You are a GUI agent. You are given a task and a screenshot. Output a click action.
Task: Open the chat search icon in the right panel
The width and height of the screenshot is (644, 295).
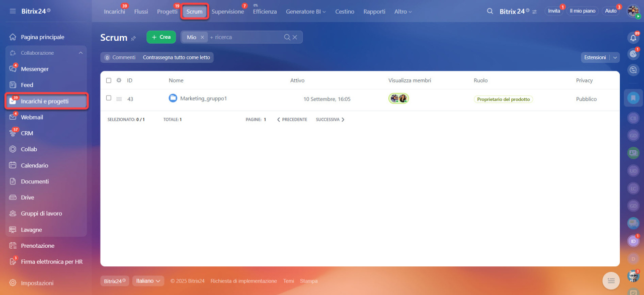coord(633,70)
